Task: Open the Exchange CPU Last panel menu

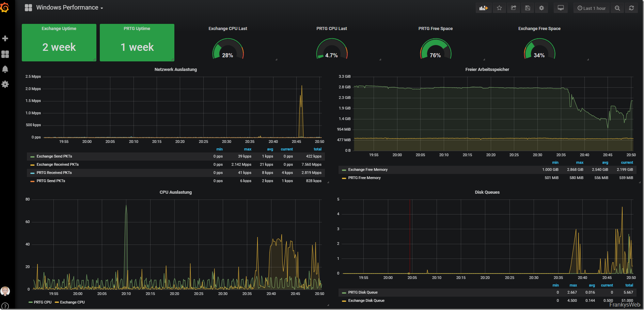Action: [228, 29]
